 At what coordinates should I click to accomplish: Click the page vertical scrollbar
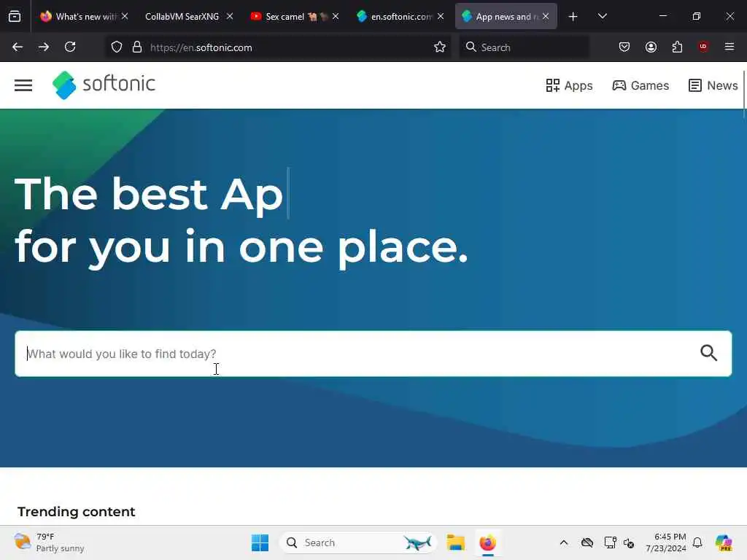point(743,93)
